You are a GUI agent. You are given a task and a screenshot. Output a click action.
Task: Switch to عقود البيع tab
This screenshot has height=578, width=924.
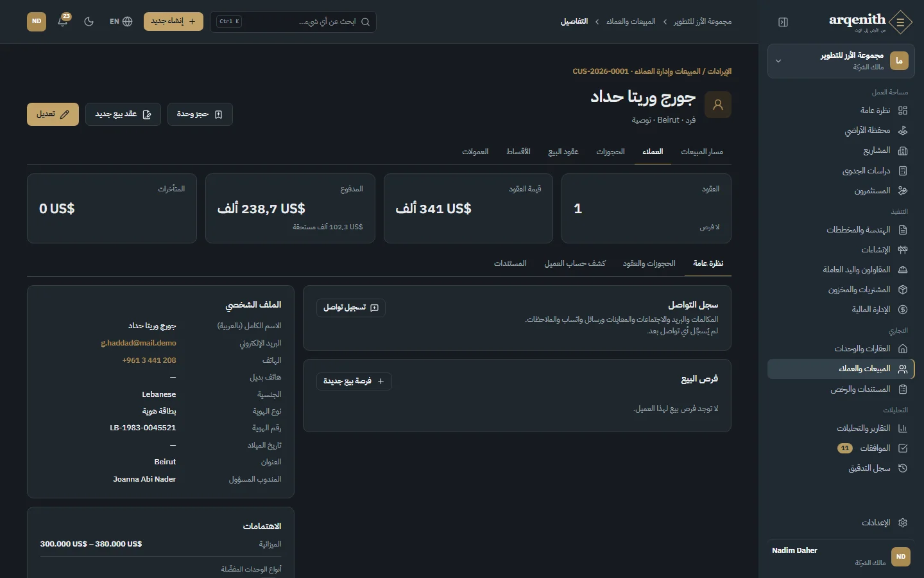pos(563,152)
